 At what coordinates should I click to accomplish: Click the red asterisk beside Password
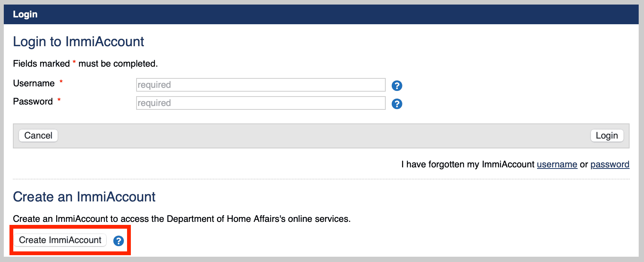59,100
